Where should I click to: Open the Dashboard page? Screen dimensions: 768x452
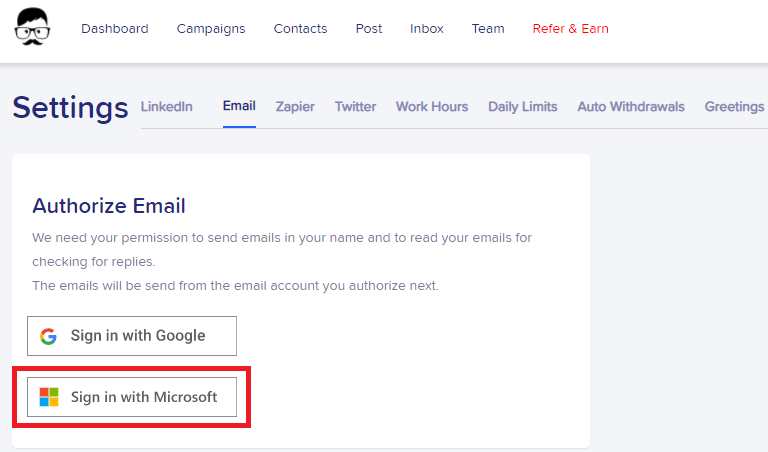click(115, 28)
